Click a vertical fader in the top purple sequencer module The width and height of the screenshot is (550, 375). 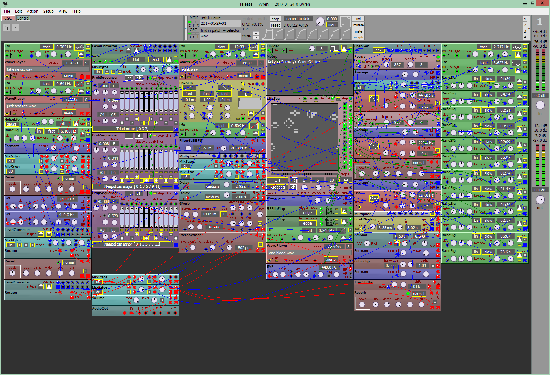click(123, 101)
